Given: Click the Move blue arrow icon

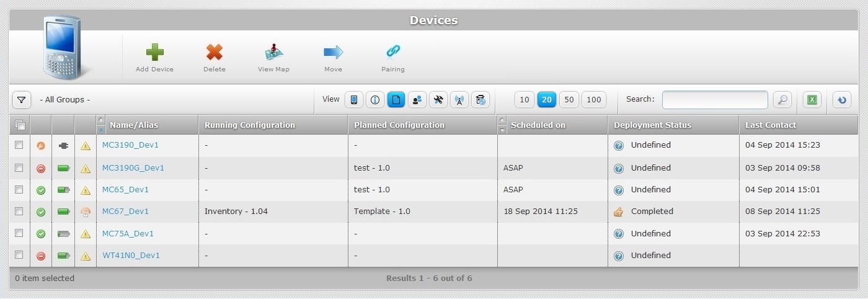Looking at the screenshot, I should click(x=333, y=52).
